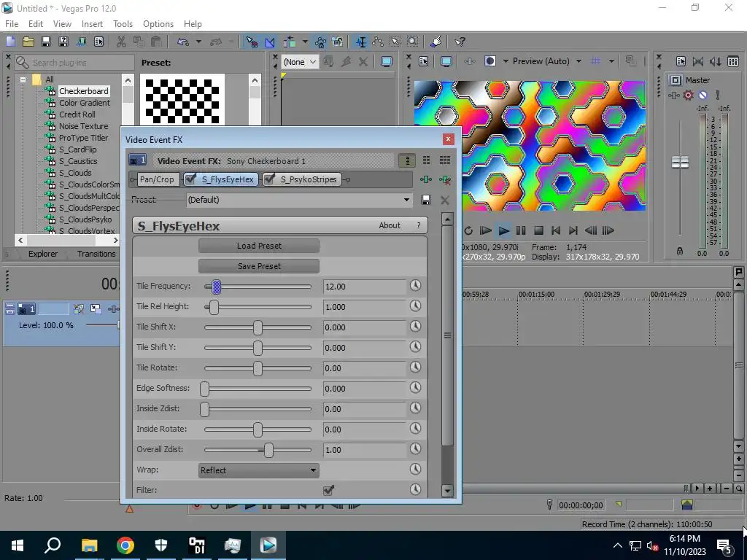The width and height of the screenshot is (747, 560).
Task: Open the Wrap mode Reflect dropdown
Action: (x=259, y=470)
